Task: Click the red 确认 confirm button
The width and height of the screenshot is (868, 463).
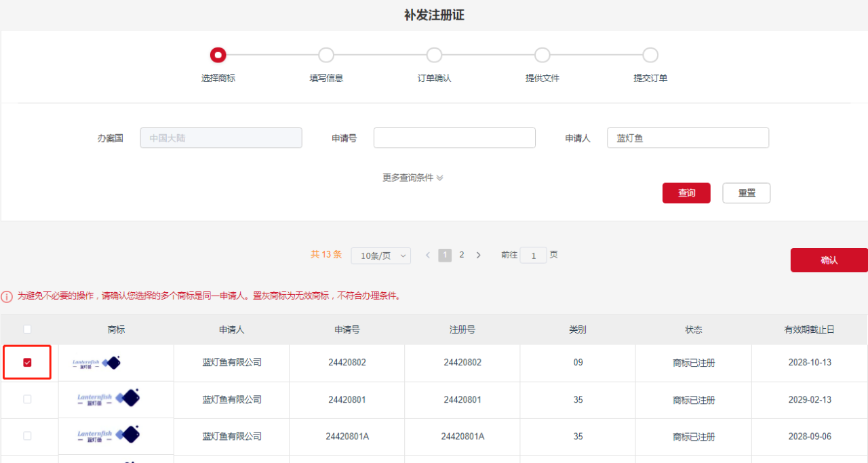Action: [829, 260]
